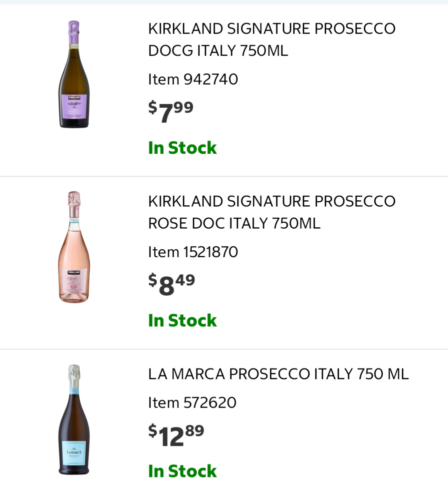The image size is (448, 499).
Task: Open the Kirkland Prosecco DOCG bottle image
Action: (74, 75)
